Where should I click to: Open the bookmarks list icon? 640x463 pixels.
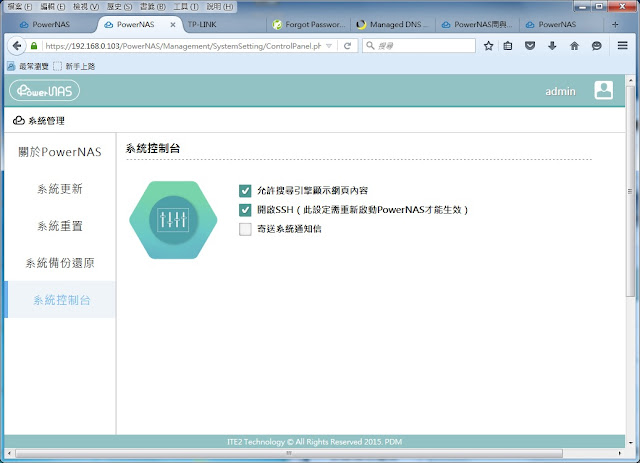click(x=508, y=46)
